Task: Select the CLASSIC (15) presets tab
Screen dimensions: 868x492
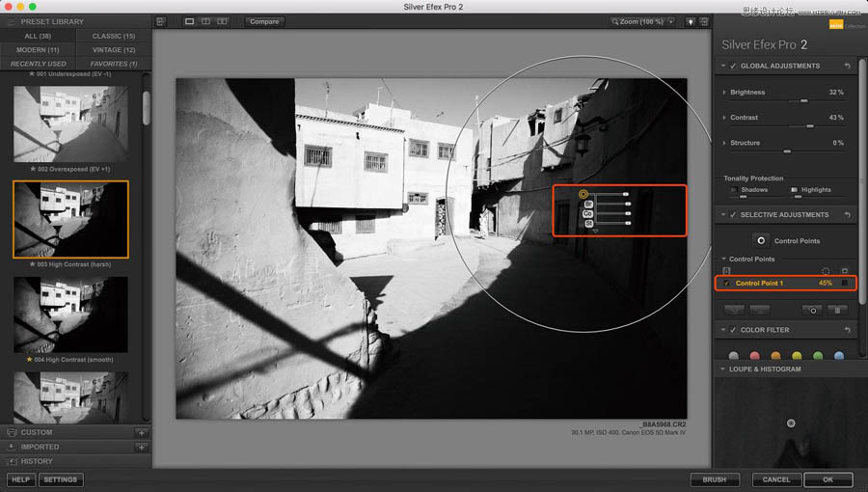Action: tap(114, 36)
